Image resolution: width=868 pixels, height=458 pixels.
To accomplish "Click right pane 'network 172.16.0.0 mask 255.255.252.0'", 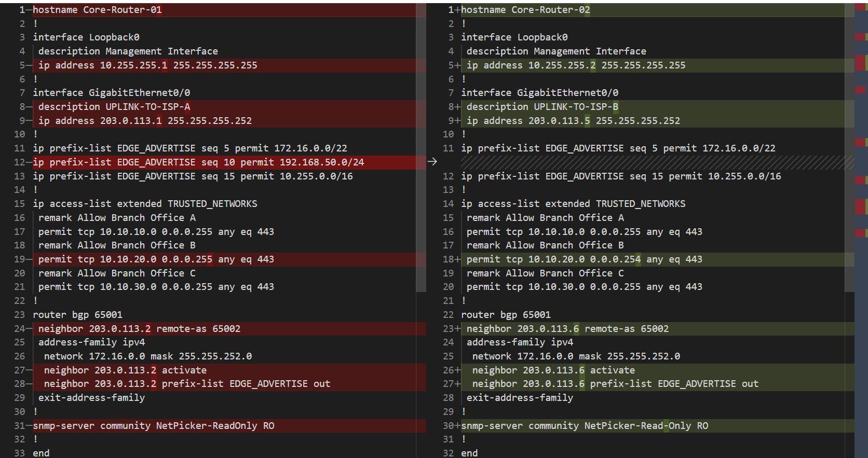I will 576,356.
